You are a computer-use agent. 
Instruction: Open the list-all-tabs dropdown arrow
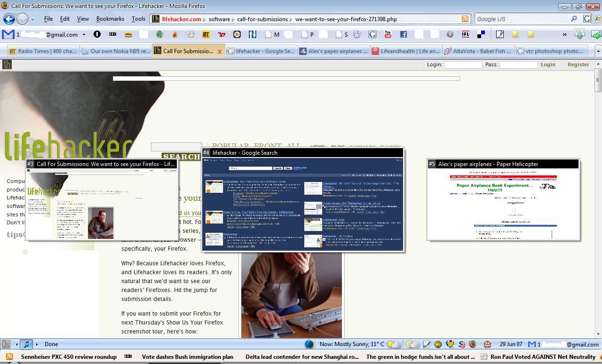tap(598, 51)
